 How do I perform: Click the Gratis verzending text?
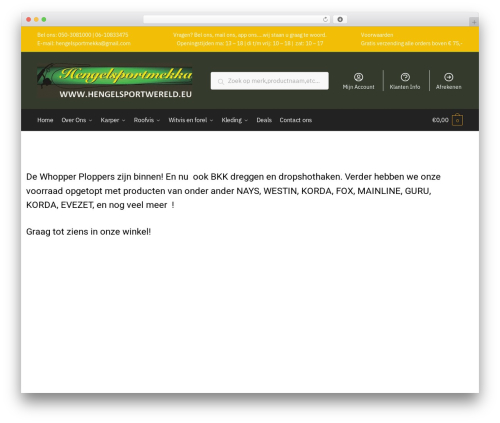click(411, 43)
